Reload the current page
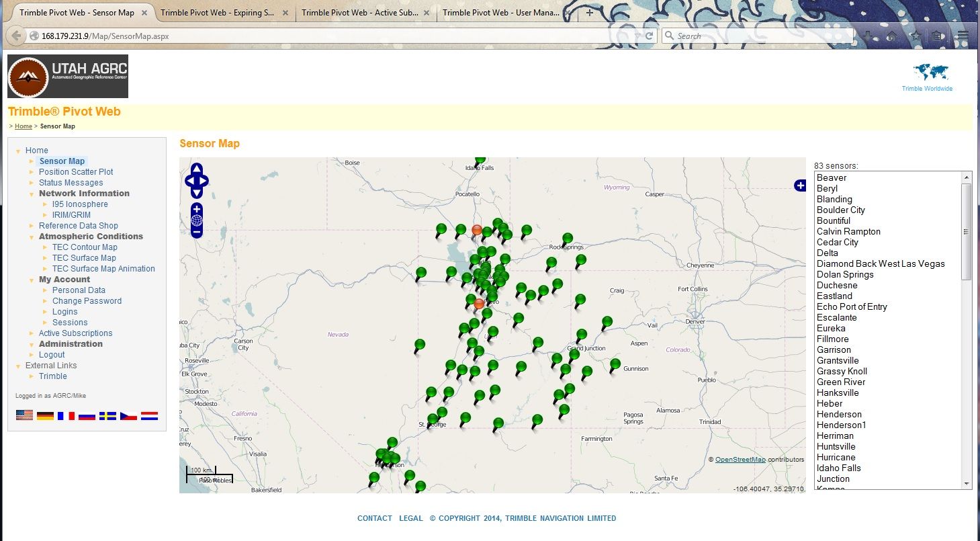Image resolution: width=980 pixels, height=541 pixels. [x=650, y=36]
